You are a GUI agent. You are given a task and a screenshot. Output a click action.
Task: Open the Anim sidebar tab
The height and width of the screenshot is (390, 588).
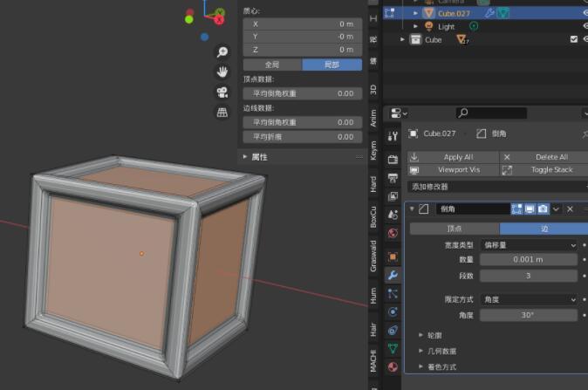pyautogui.click(x=373, y=118)
